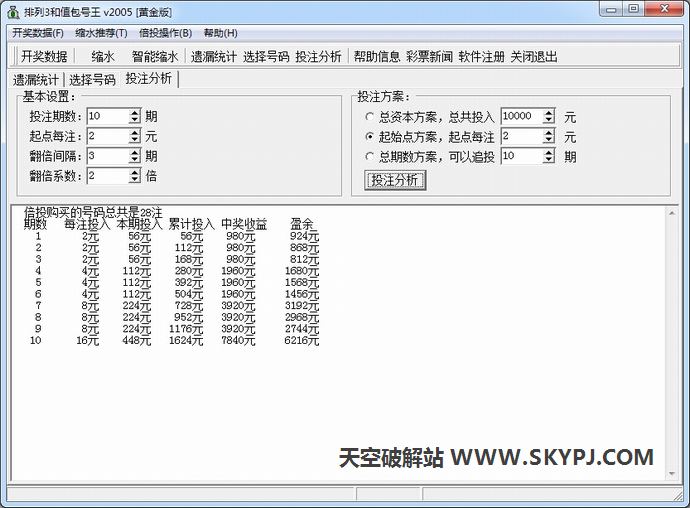Click the 起点每注 field in 基本设置
The height and width of the screenshot is (508, 690).
point(107,136)
